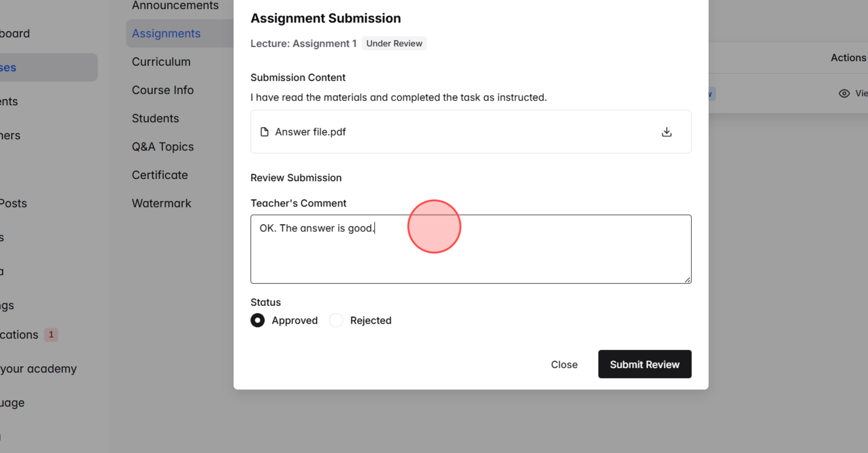Open Q&A Topics
Viewport: 868px width, 453px height.
(163, 146)
